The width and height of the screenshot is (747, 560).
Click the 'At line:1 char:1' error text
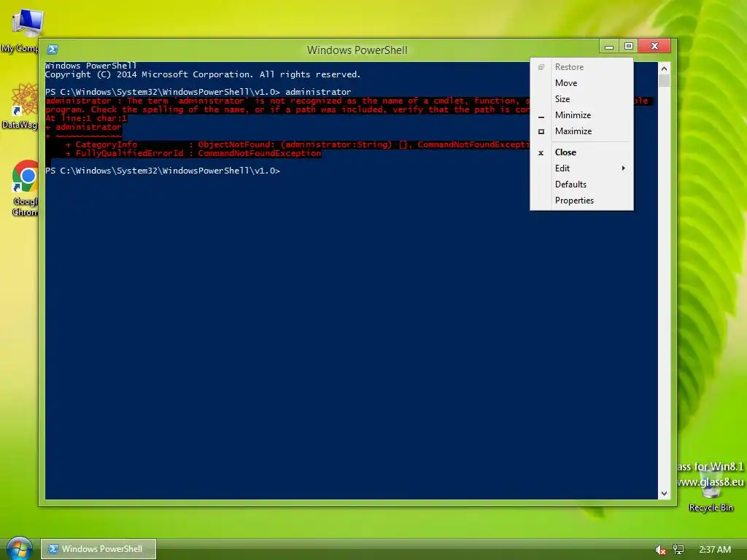[x=86, y=118]
